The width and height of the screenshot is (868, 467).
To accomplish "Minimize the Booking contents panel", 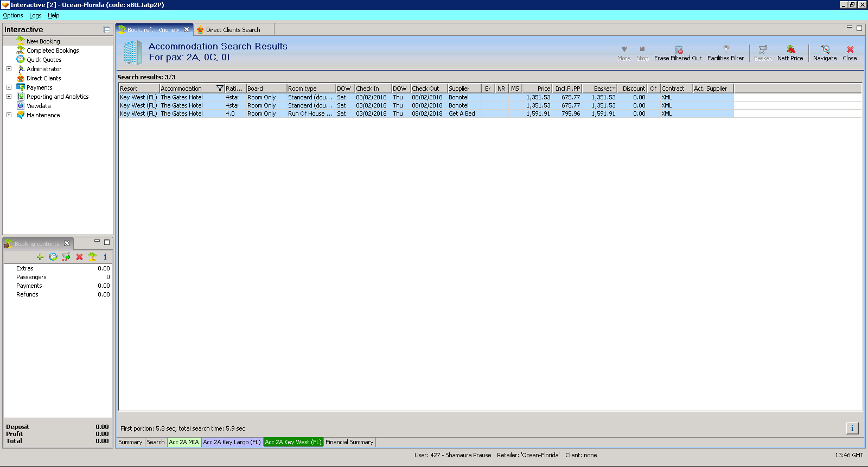I will 97,241.
